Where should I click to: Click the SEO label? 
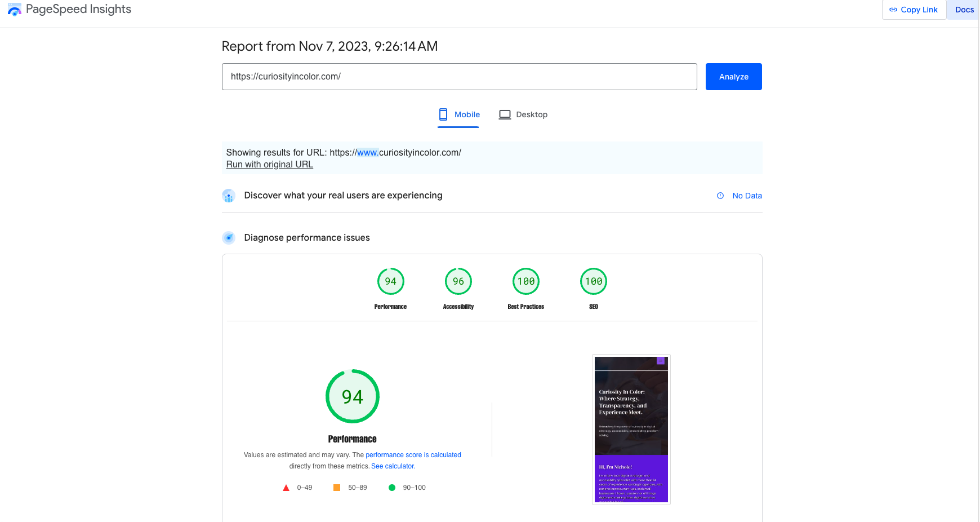(x=594, y=307)
